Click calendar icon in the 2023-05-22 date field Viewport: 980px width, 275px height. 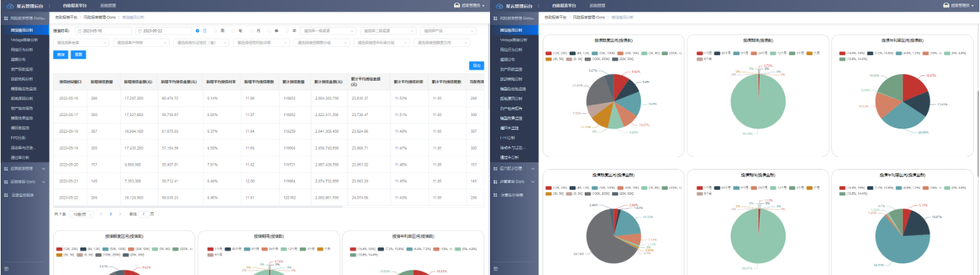point(140,31)
